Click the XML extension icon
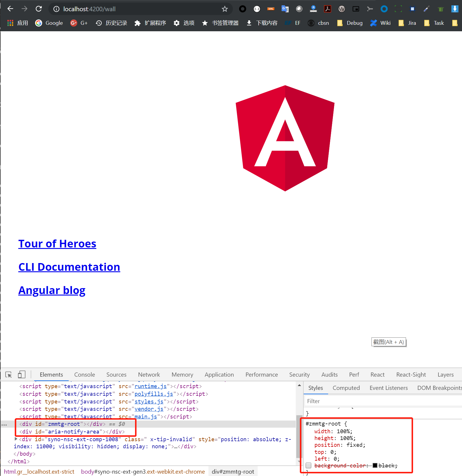 pyautogui.click(x=271, y=9)
